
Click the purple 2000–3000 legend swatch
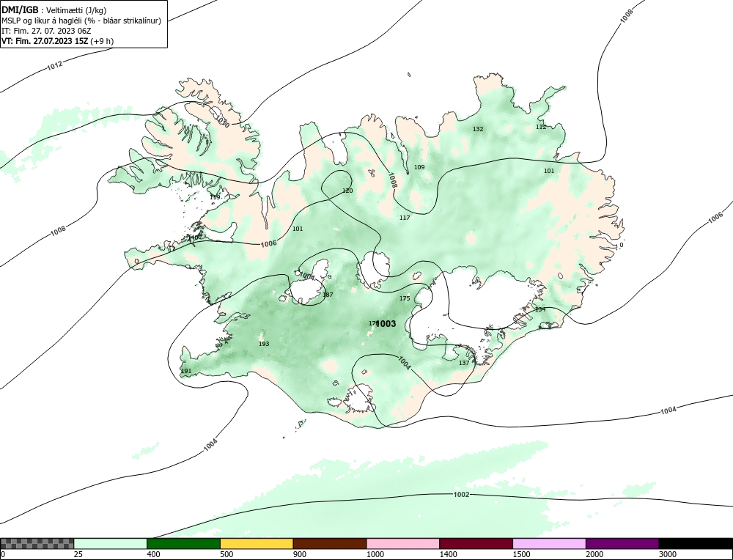tap(622, 543)
